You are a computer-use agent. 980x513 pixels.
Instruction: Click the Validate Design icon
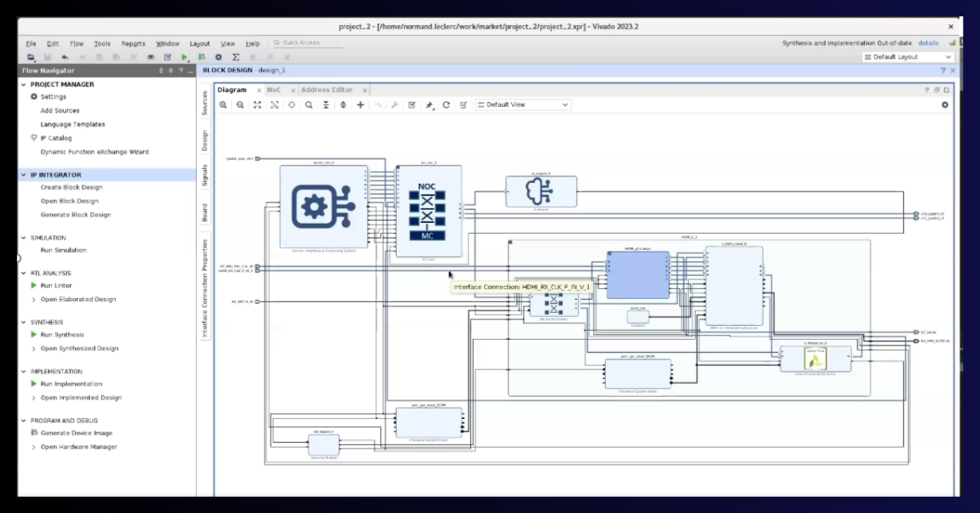coord(412,105)
